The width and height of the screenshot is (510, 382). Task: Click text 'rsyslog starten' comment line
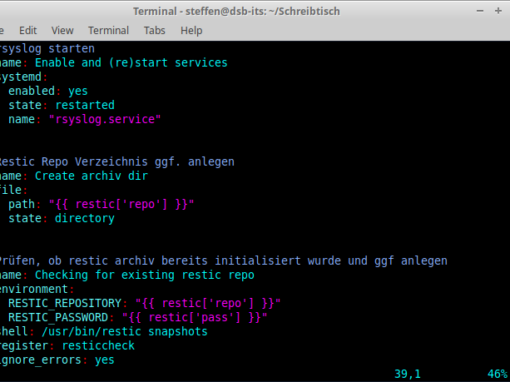point(47,49)
